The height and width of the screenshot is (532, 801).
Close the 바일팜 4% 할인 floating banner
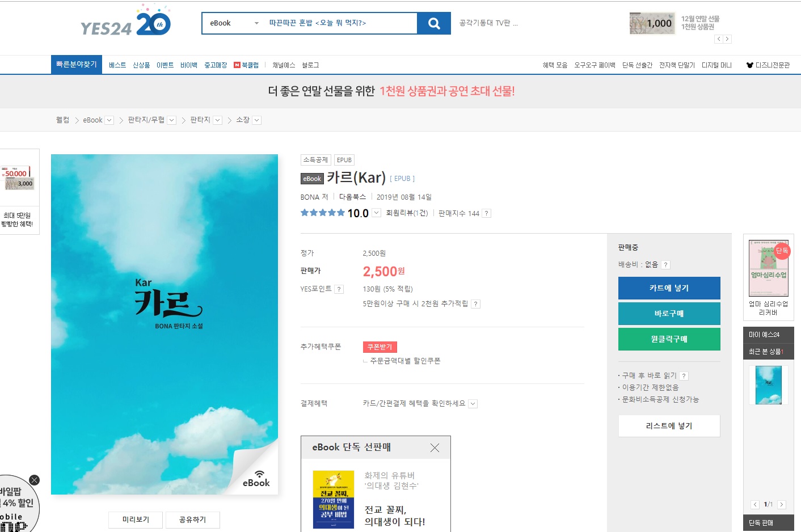pos(35,480)
